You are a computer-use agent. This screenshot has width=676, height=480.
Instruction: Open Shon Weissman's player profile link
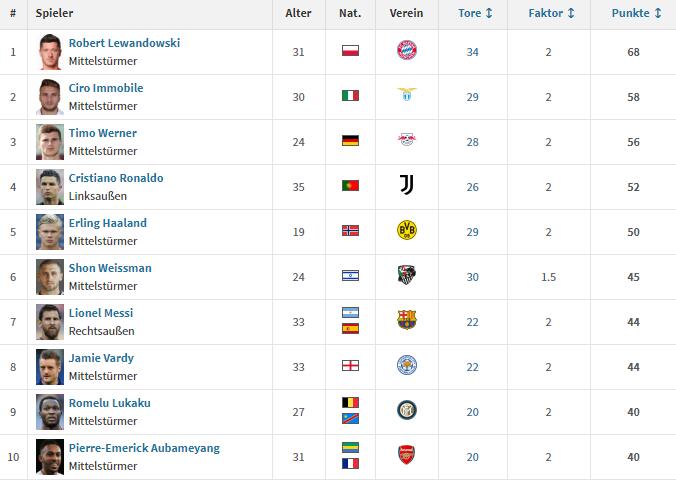pyautogui.click(x=110, y=268)
